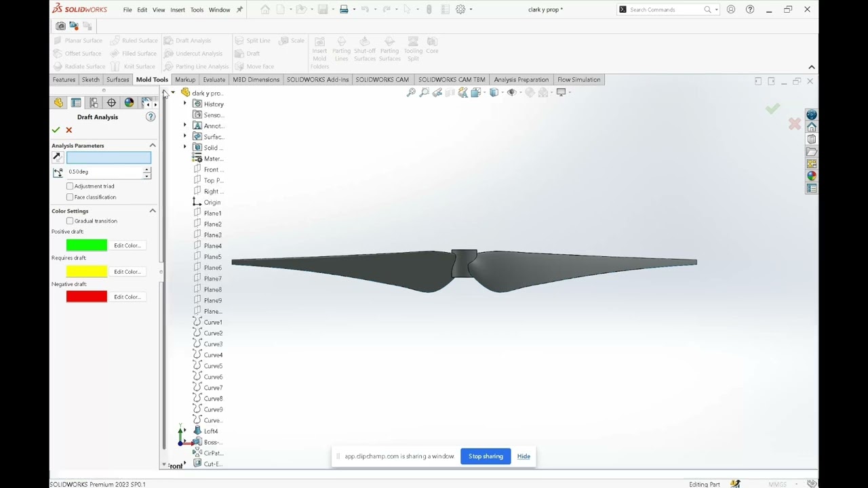Open the Hide/Show Items eye icon
The width and height of the screenshot is (868, 488).
(x=513, y=92)
